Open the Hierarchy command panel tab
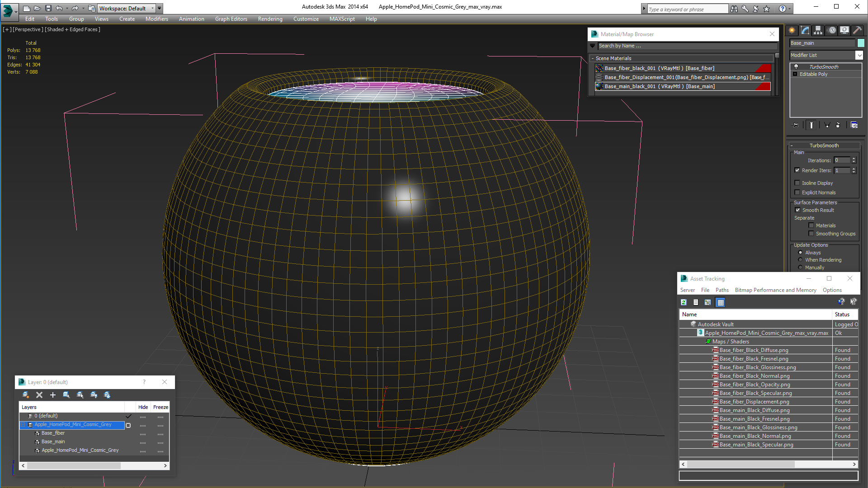 [x=818, y=30]
